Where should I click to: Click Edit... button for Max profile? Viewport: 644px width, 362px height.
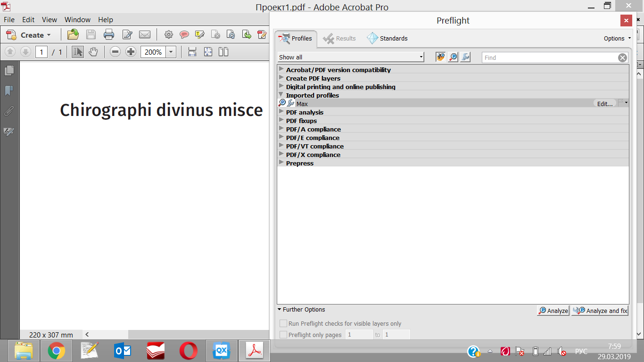coord(604,104)
